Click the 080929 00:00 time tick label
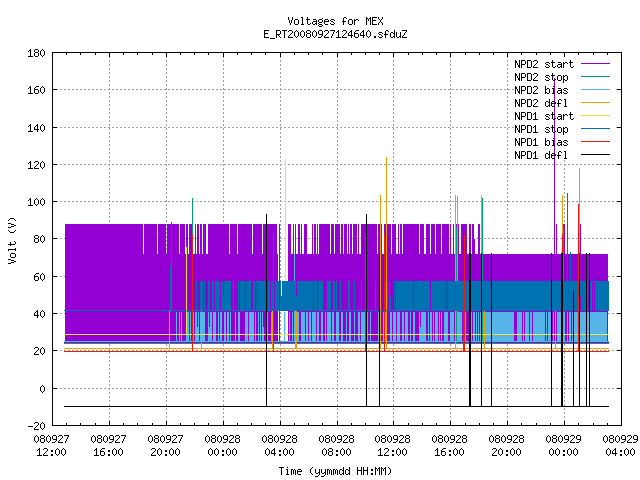This screenshot has height=480, width=640. click(564, 446)
